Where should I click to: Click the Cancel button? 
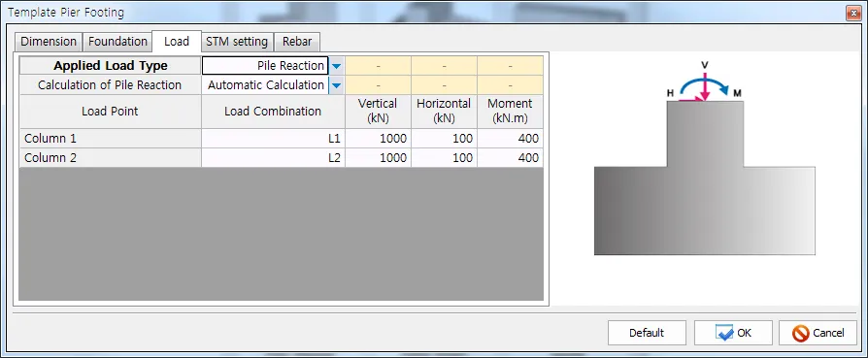(818, 333)
